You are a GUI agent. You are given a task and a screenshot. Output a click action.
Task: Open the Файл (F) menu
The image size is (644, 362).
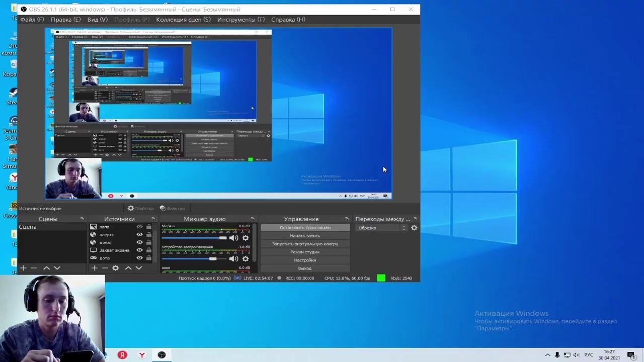(x=32, y=20)
